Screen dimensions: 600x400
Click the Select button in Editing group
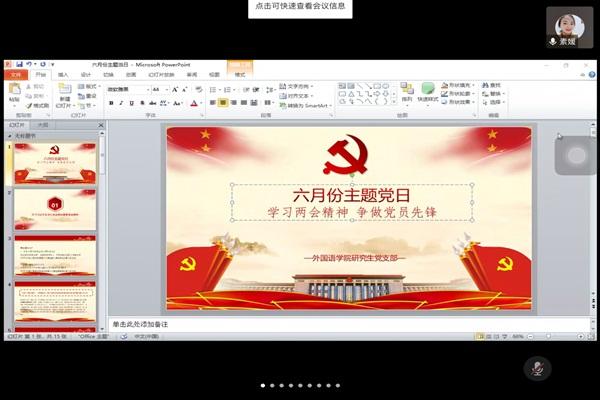494,102
